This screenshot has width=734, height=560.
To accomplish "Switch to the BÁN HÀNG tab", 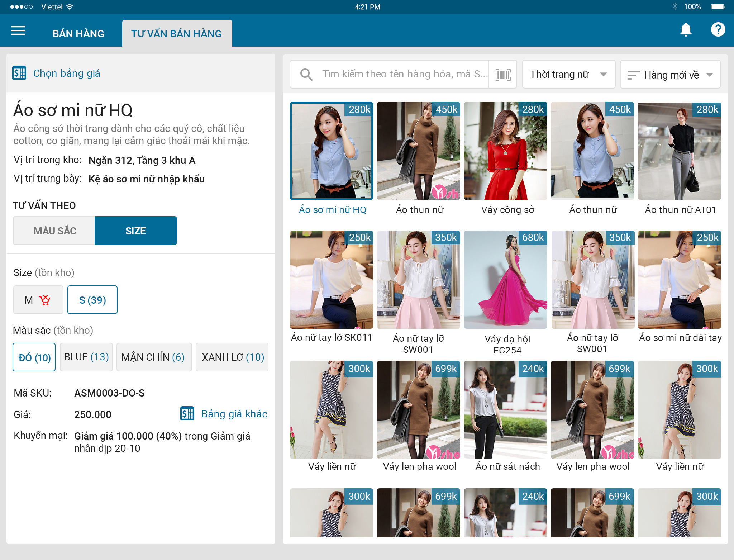I will [x=78, y=34].
